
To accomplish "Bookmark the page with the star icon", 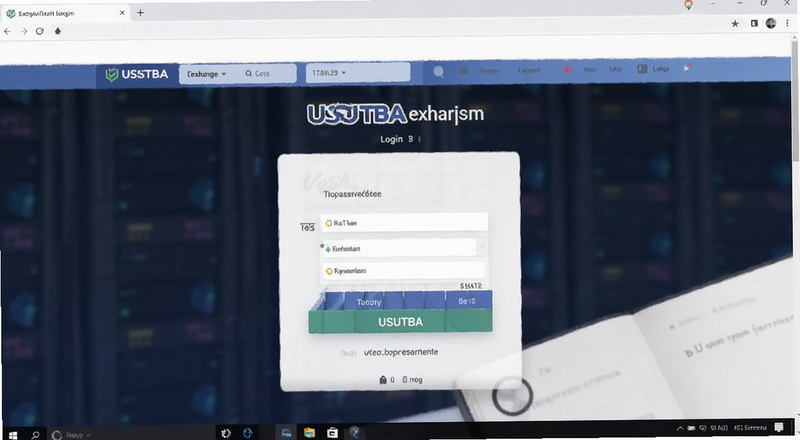I will click(735, 23).
